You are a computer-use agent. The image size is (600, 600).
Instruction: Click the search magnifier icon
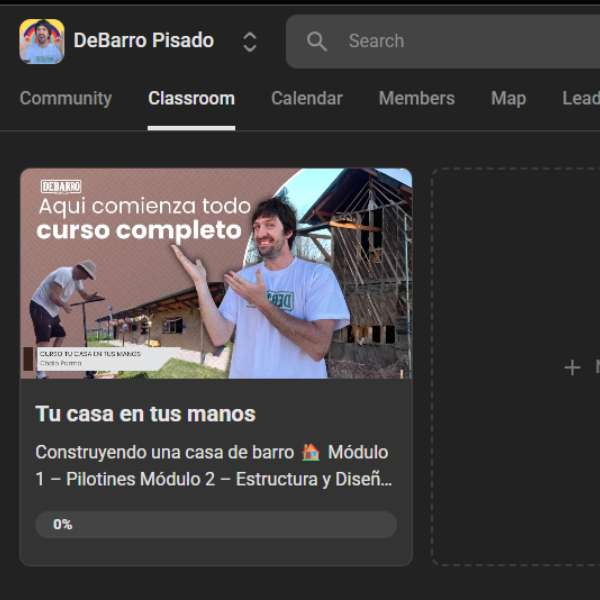coord(316,41)
